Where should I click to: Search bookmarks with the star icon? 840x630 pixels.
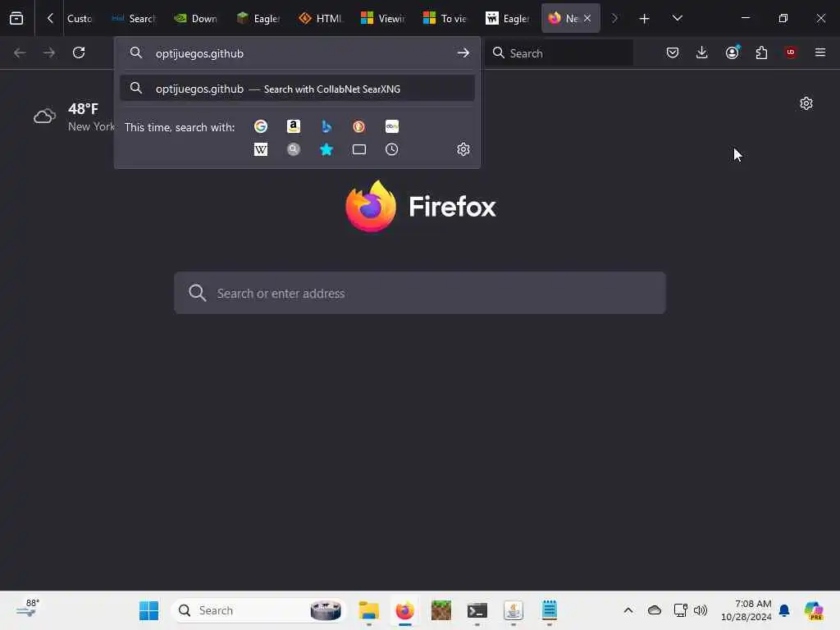pyautogui.click(x=326, y=149)
